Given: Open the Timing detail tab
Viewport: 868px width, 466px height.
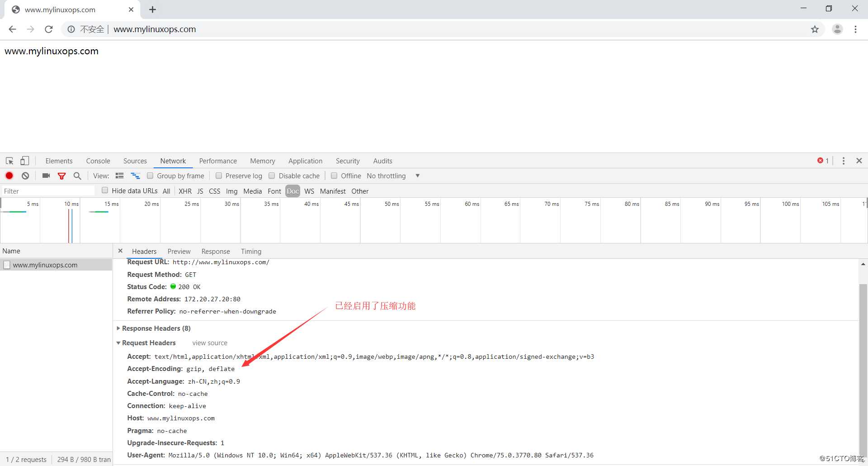Looking at the screenshot, I should tap(251, 252).
